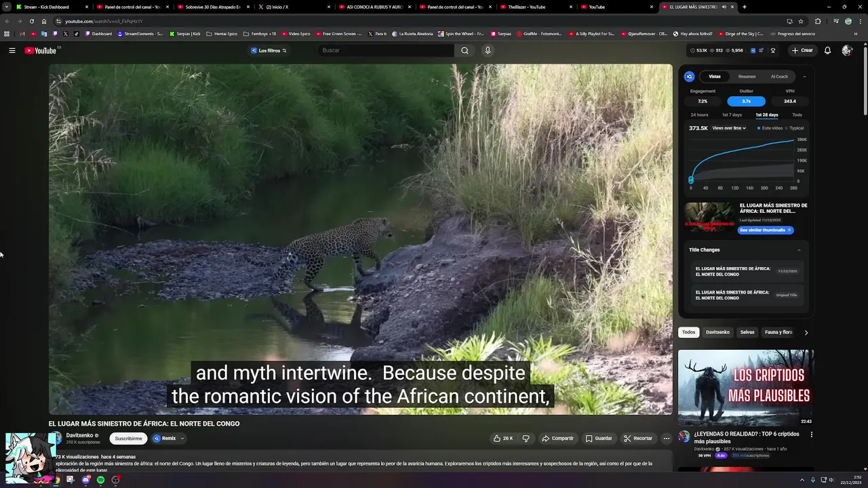The height and width of the screenshot is (488, 868).
Task: Click See similar thumbnails button
Action: pyautogui.click(x=765, y=230)
